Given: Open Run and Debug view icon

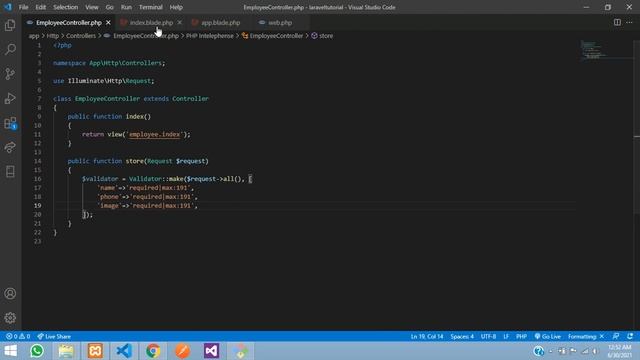Looking at the screenshot, I should click(x=10, y=98).
